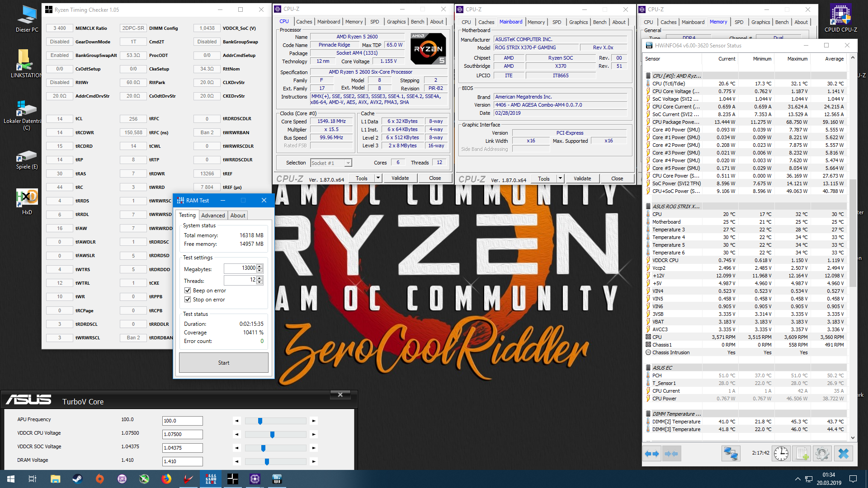Uncheck the Stop on error checkbox
The width and height of the screenshot is (868, 488).
pos(188,300)
